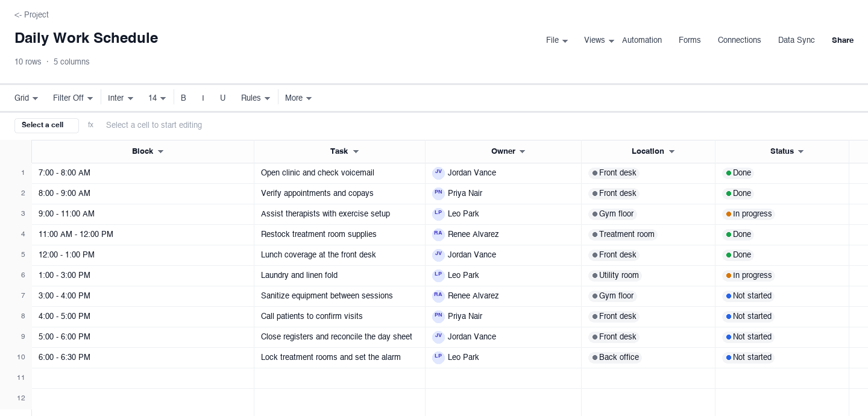Toggle bold formatting

(183, 98)
